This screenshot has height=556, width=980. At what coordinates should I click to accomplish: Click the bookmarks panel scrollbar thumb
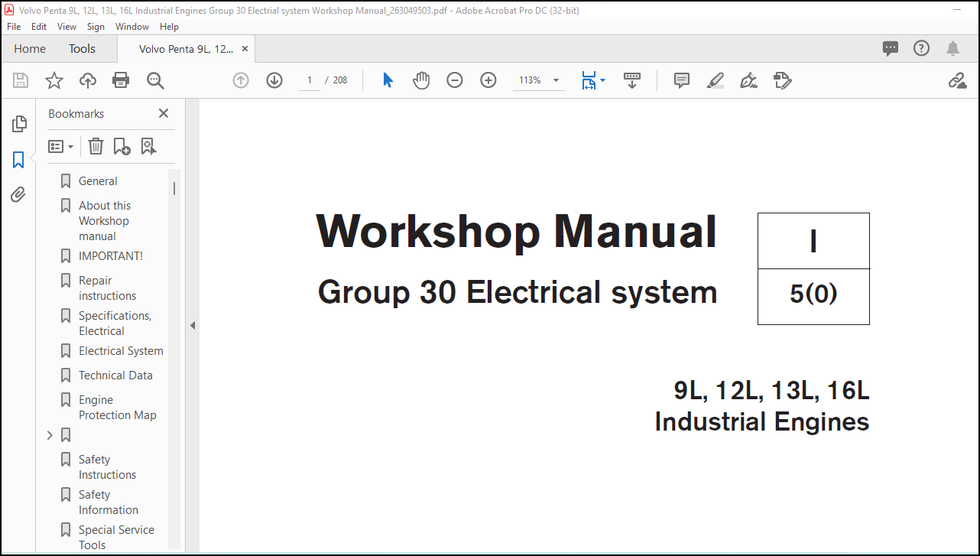(174, 188)
